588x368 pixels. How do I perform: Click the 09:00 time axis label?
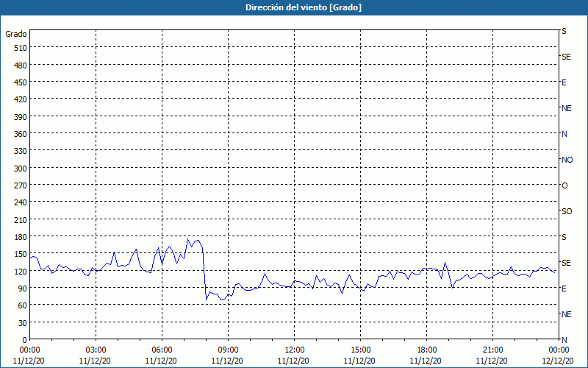(228, 350)
